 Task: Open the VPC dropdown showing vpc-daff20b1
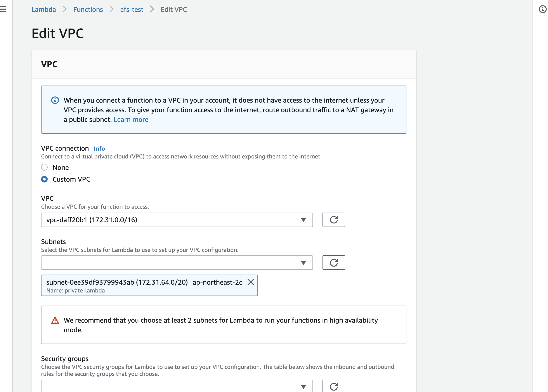pos(177,220)
